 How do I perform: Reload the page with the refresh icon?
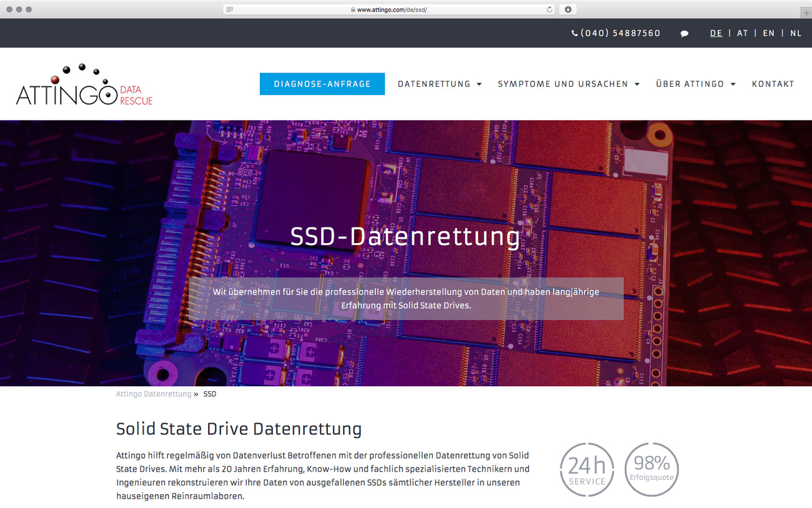click(549, 9)
